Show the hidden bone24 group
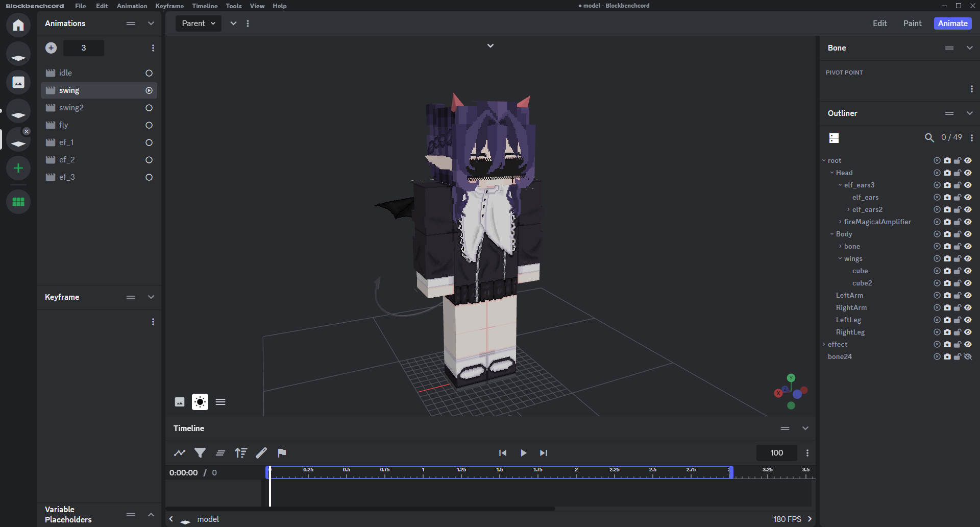Image resolution: width=980 pixels, height=527 pixels. pos(968,357)
